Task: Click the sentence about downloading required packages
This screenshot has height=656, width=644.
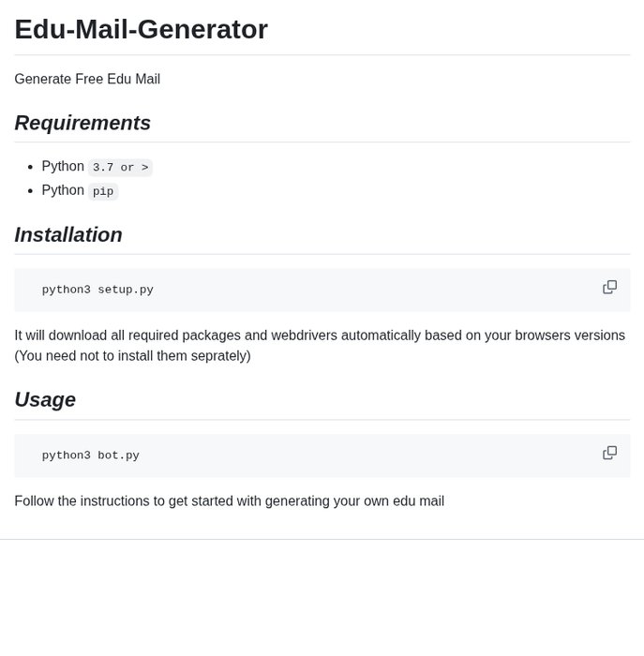Action: tap(319, 335)
